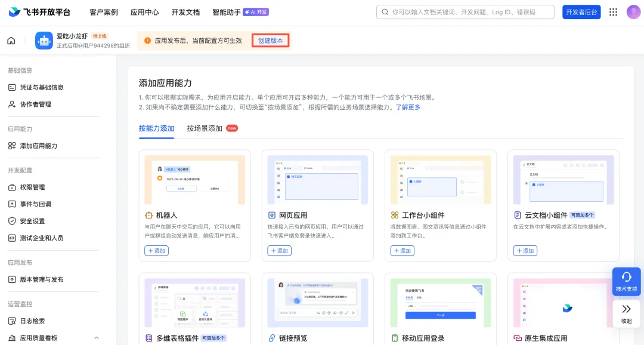
Task: Click the 测试企业和人员 sidebar icon
Action: click(12, 238)
